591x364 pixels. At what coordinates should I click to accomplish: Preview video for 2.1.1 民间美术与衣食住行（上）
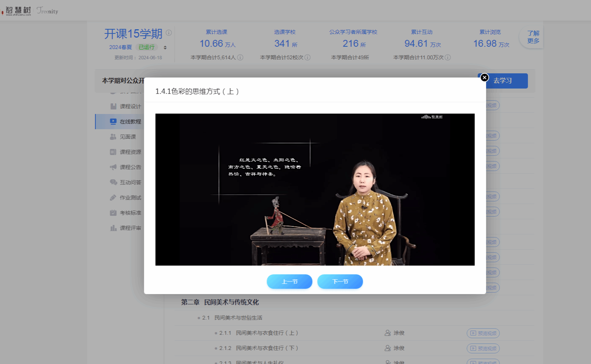point(483,333)
